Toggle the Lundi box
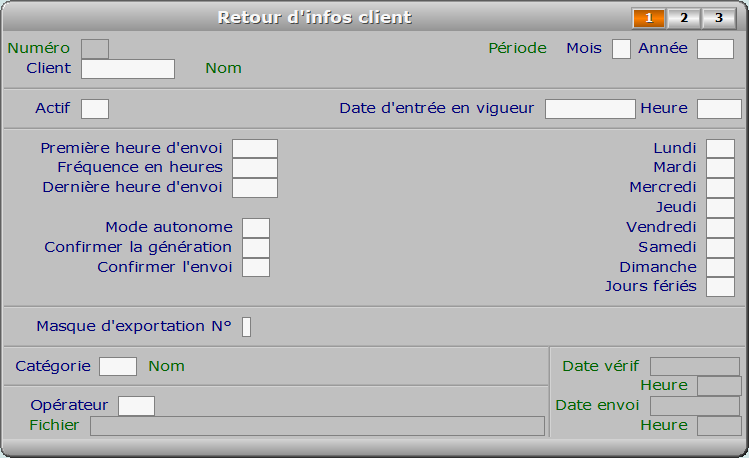Screen dimensions: 749x458 coord(720,149)
